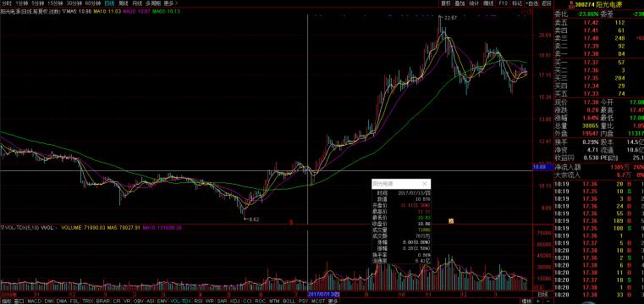Select the ASI indicator
The height and width of the screenshot is (305, 644).
coord(151,301)
